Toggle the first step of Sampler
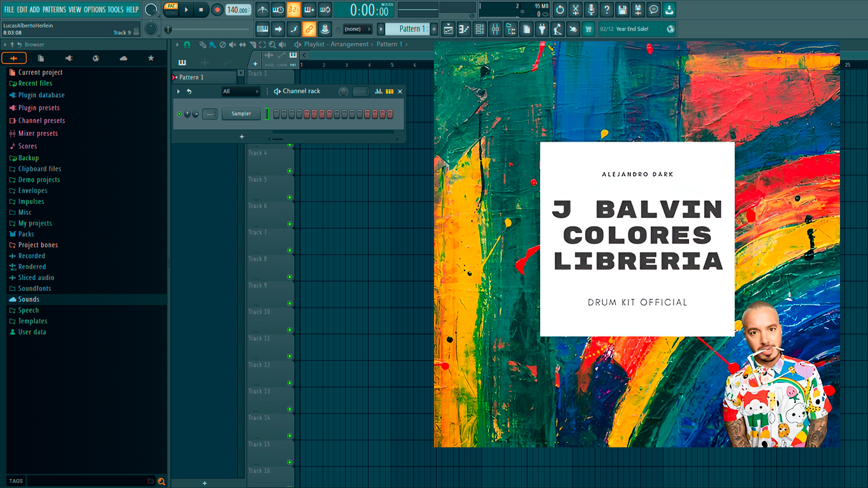This screenshot has width=868, height=488. [x=277, y=114]
